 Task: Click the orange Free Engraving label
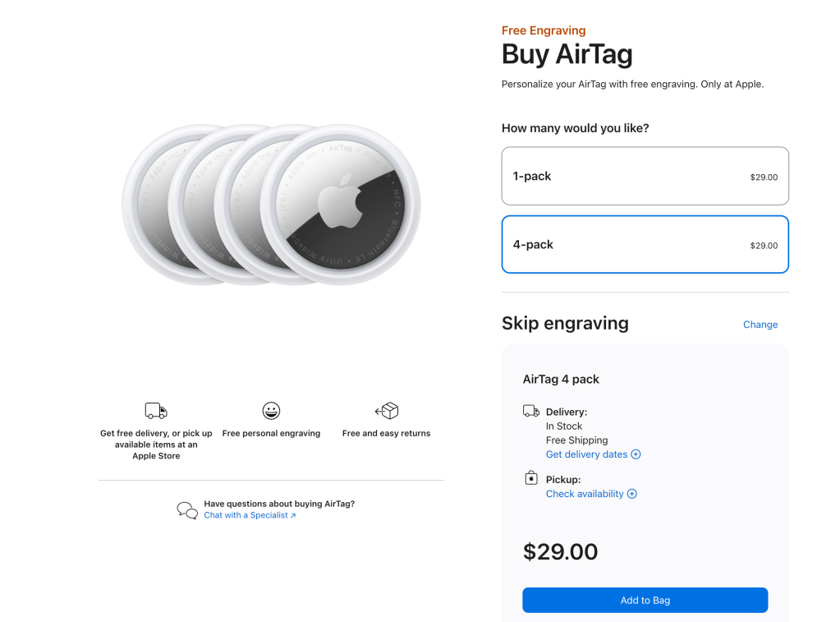[x=544, y=30]
